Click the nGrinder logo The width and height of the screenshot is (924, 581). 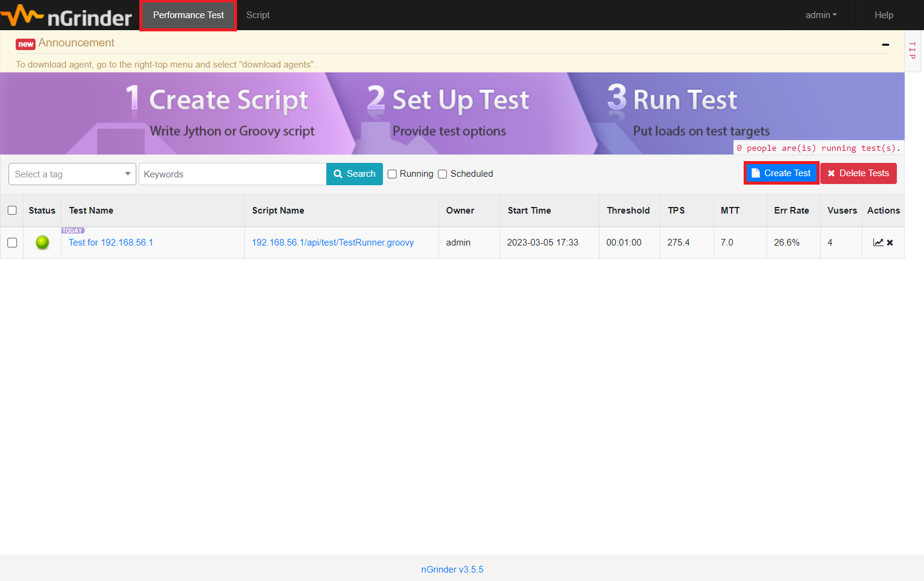tap(66, 16)
